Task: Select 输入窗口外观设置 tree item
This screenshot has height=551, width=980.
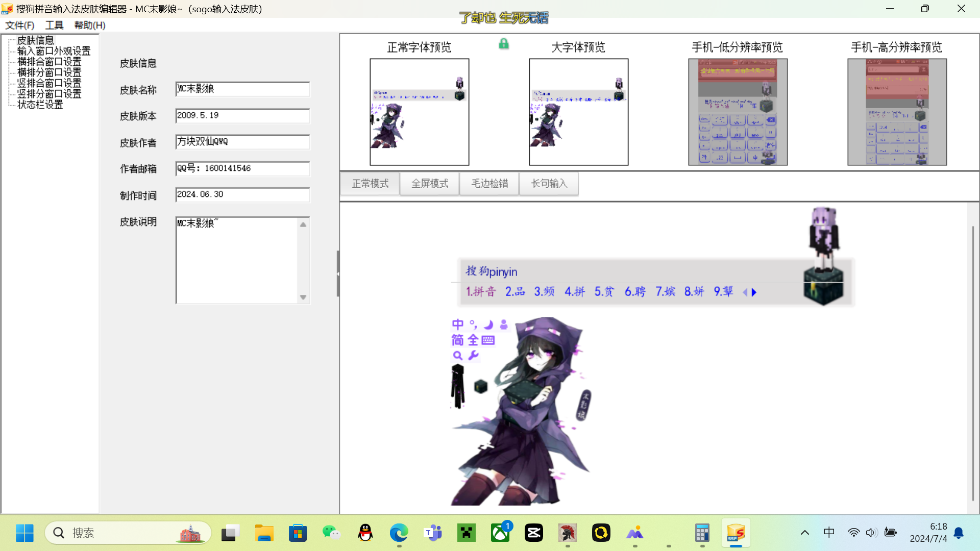Action: [x=54, y=51]
